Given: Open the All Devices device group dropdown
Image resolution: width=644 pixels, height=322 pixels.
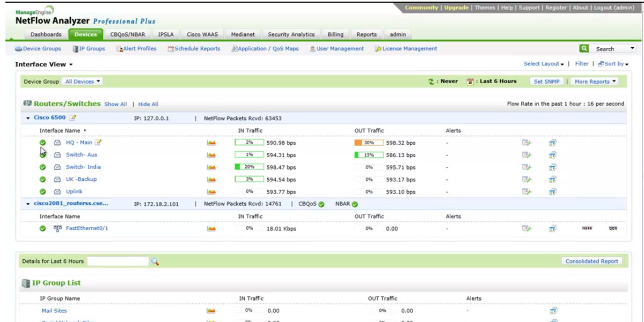Looking at the screenshot, I should point(82,81).
